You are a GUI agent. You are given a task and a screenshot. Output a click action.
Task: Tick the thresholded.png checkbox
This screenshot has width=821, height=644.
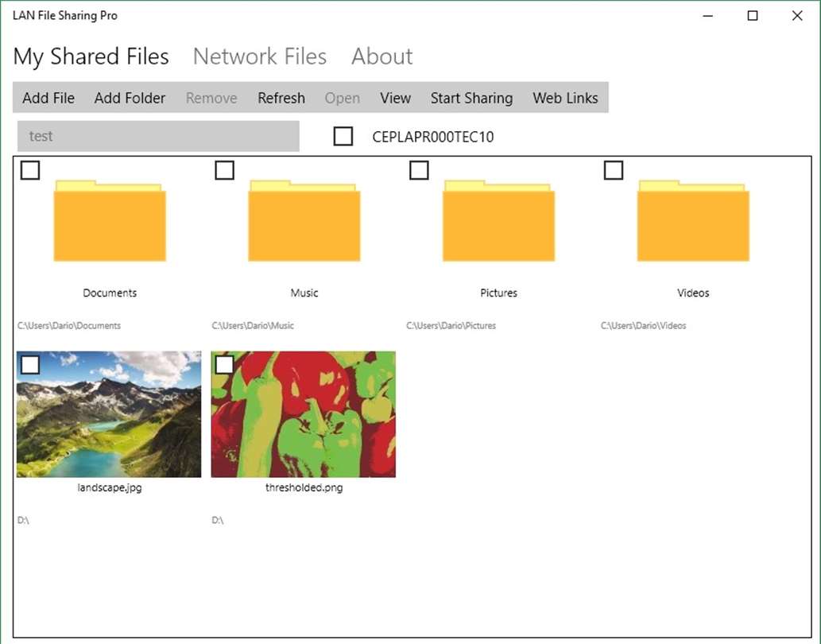point(225,364)
